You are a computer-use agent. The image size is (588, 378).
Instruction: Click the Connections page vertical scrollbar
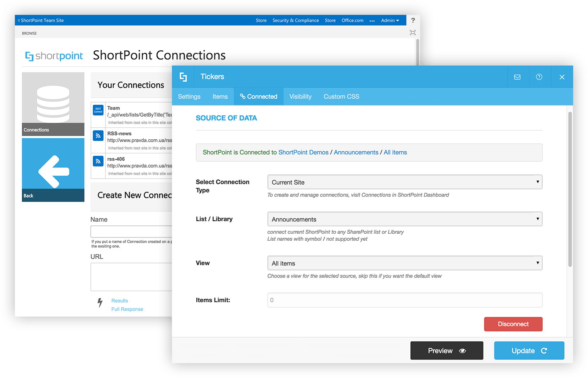(418, 52)
